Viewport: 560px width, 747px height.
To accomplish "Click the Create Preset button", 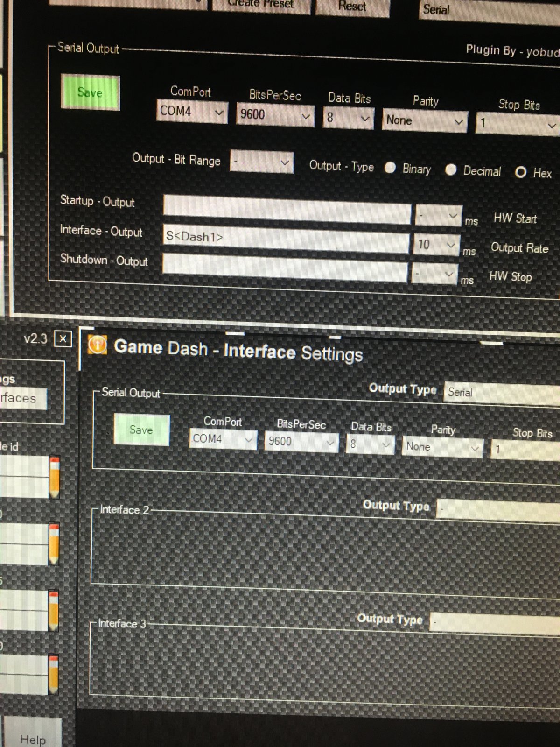I will pyautogui.click(x=261, y=5).
